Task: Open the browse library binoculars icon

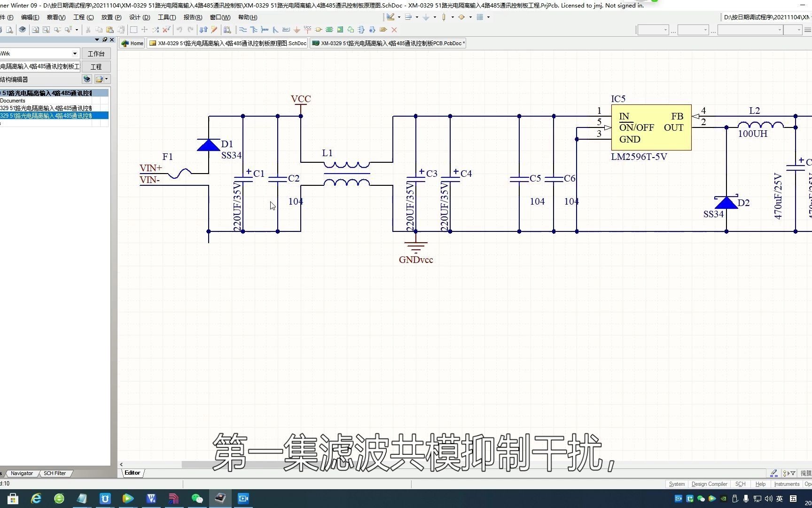Action: 227,30
